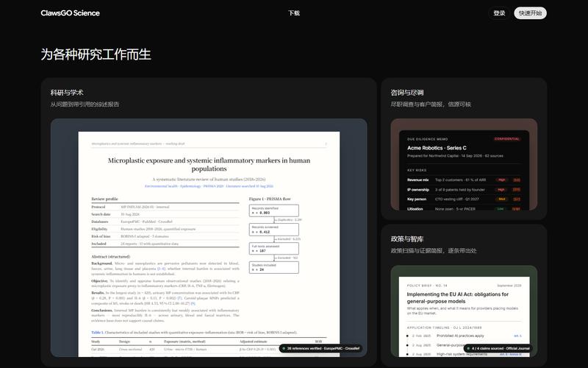Select the Revenue mix risk row

click(464, 180)
